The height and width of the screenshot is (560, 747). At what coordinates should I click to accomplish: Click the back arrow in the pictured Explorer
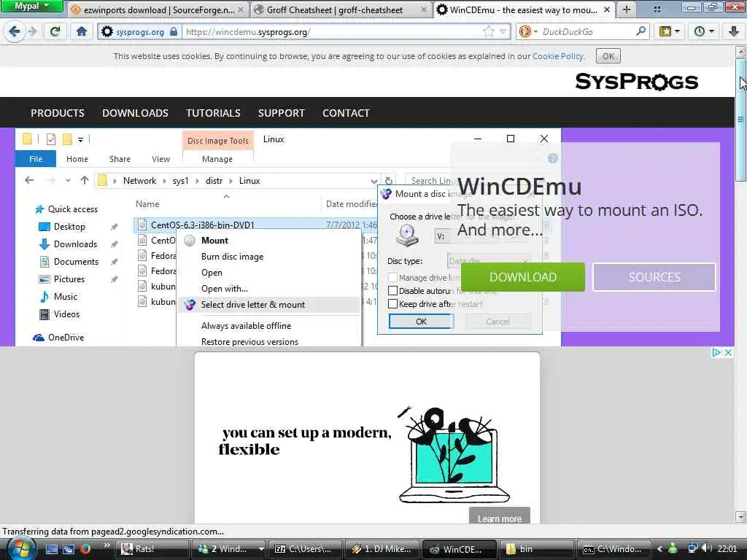pyautogui.click(x=29, y=181)
